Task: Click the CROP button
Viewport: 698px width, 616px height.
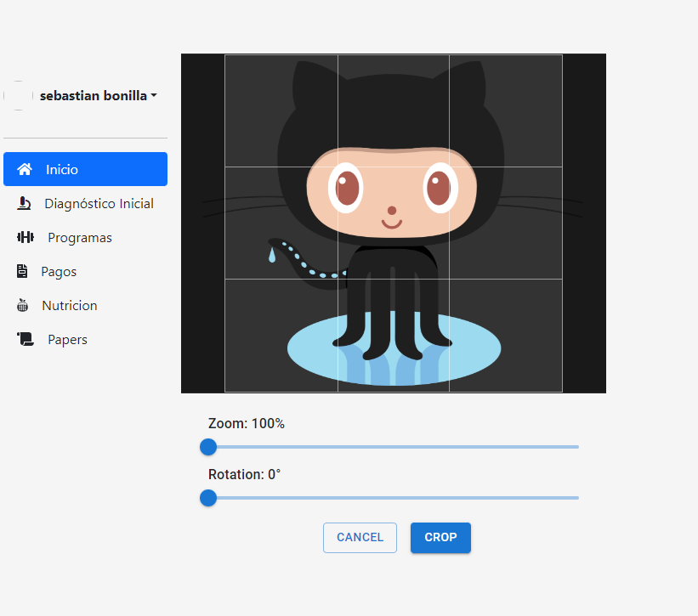Action: 440,538
